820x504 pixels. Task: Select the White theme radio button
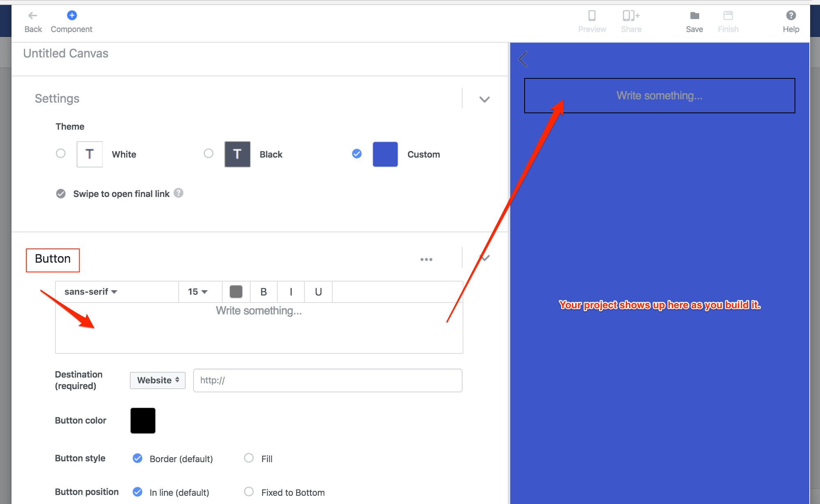click(61, 153)
